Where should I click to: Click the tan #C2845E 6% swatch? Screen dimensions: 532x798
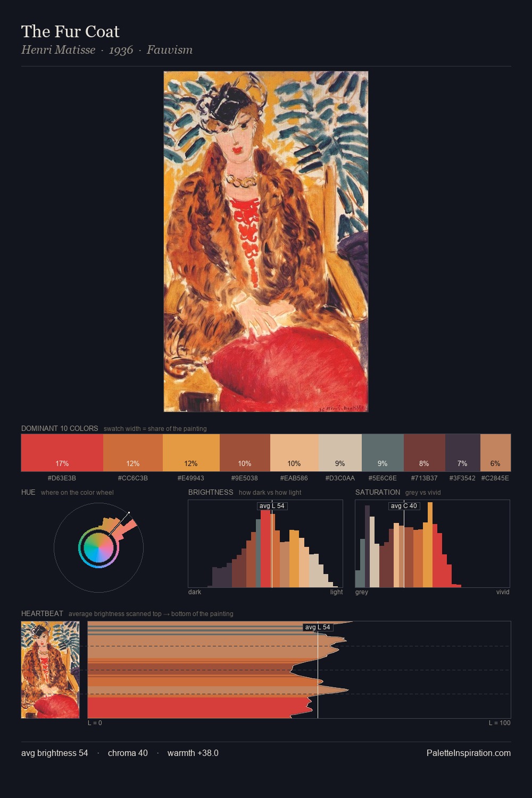coord(495,453)
